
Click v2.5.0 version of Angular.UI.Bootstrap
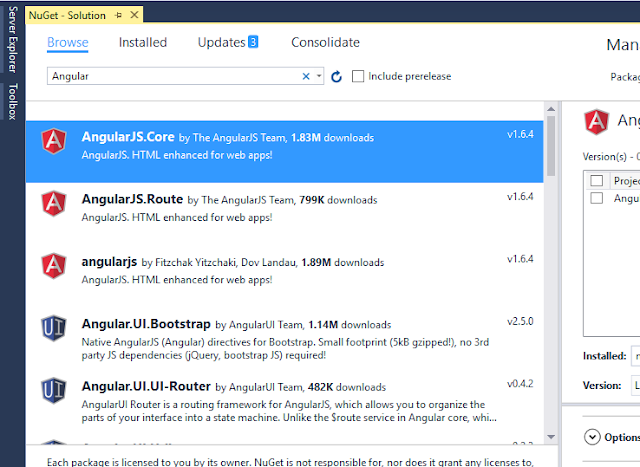pyautogui.click(x=520, y=321)
